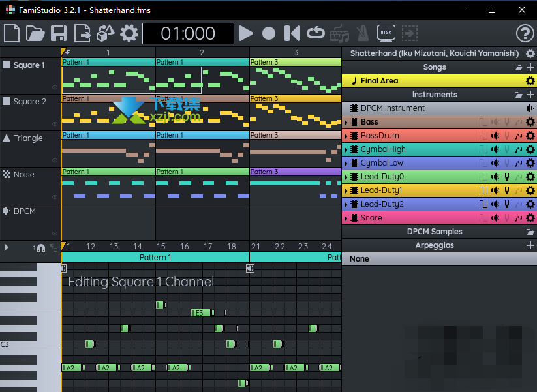Open the Help documentation icon
The width and height of the screenshot is (537, 392).
click(x=525, y=33)
